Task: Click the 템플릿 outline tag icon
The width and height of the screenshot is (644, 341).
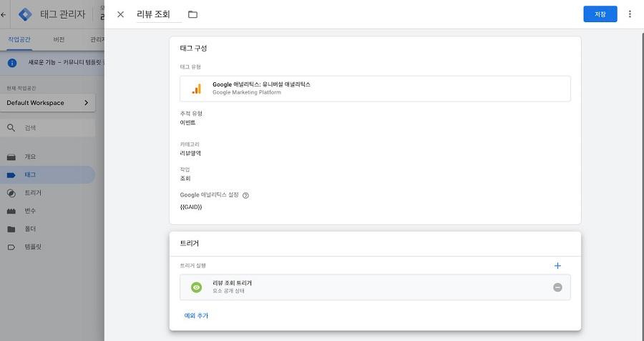Action: (11, 247)
